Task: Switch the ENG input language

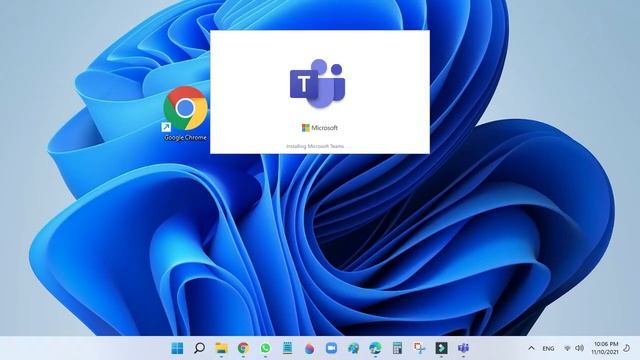Action: [548, 349]
